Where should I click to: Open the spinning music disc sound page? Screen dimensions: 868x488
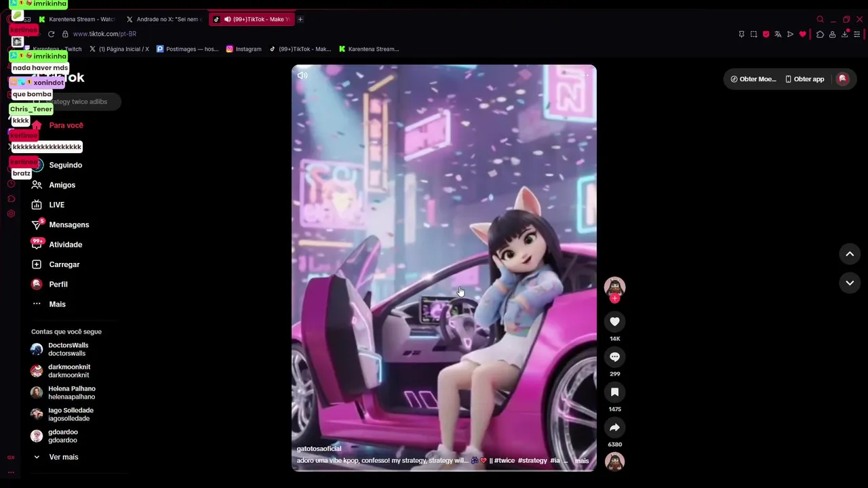(614, 462)
